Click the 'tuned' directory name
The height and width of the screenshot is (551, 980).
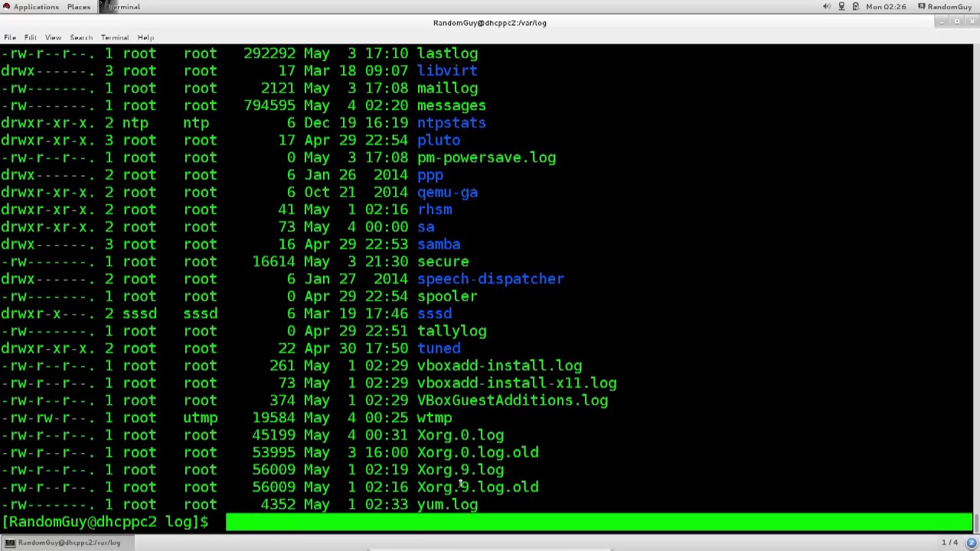click(x=439, y=349)
